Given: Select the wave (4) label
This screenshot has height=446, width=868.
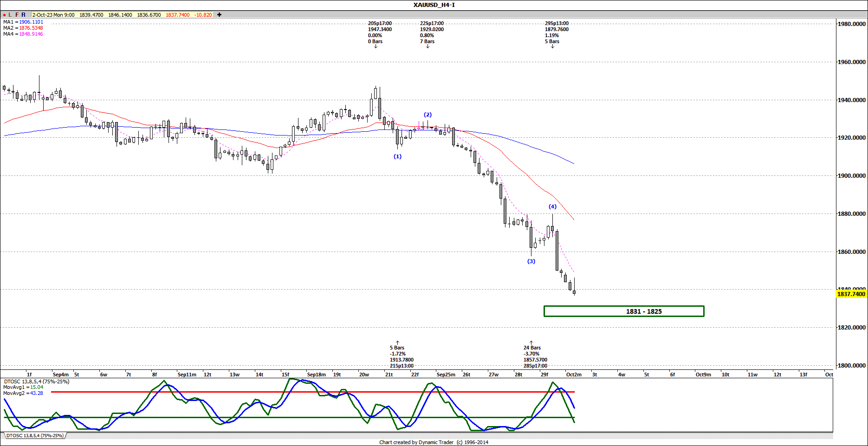Looking at the screenshot, I should point(552,207).
